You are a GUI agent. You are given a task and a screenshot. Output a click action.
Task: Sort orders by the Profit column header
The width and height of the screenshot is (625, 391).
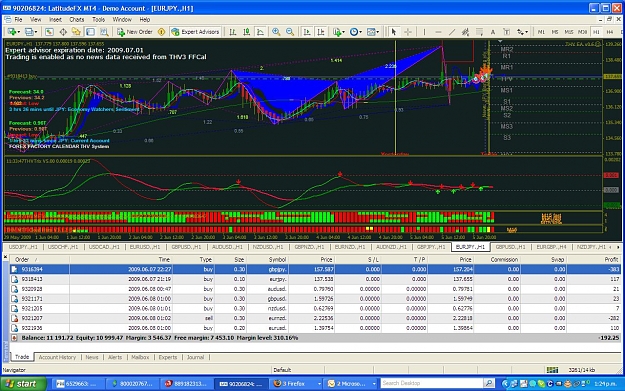pyautogui.click(x=594, y=259)
